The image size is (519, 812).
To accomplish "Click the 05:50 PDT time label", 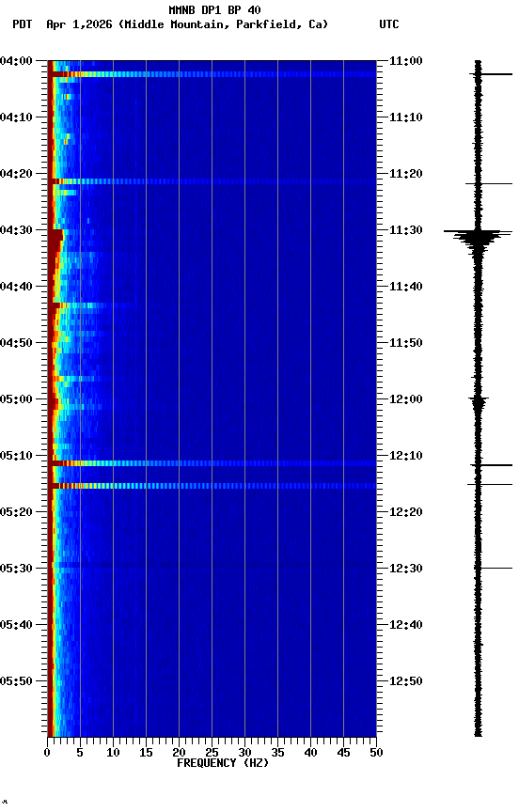I will point(16,681).
